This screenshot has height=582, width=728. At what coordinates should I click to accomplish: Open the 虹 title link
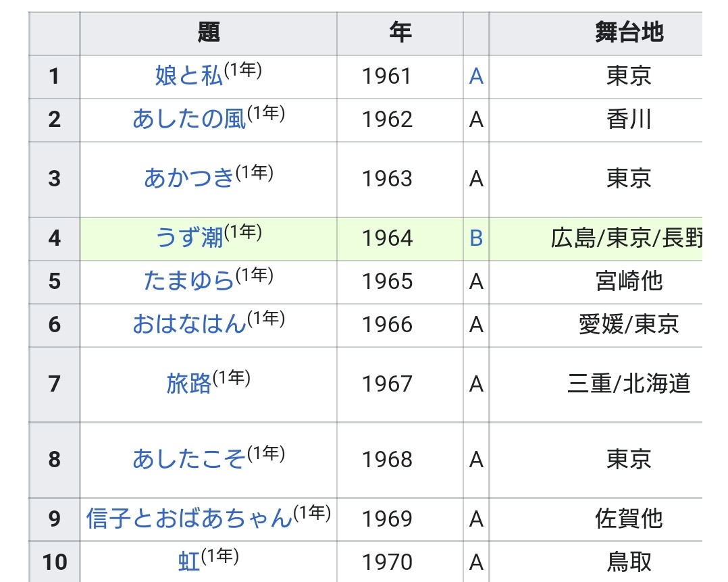pyautogui.click(x=188, y=562)
